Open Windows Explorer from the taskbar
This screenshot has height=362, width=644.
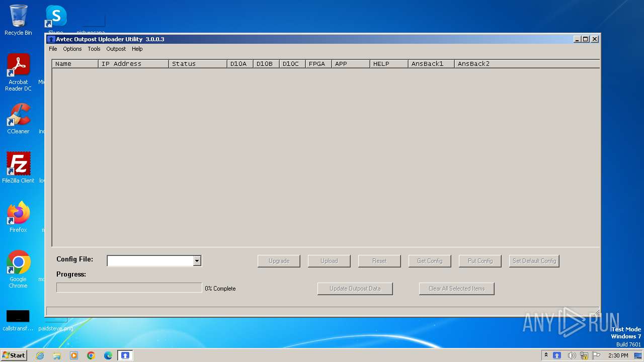point(57,355)
